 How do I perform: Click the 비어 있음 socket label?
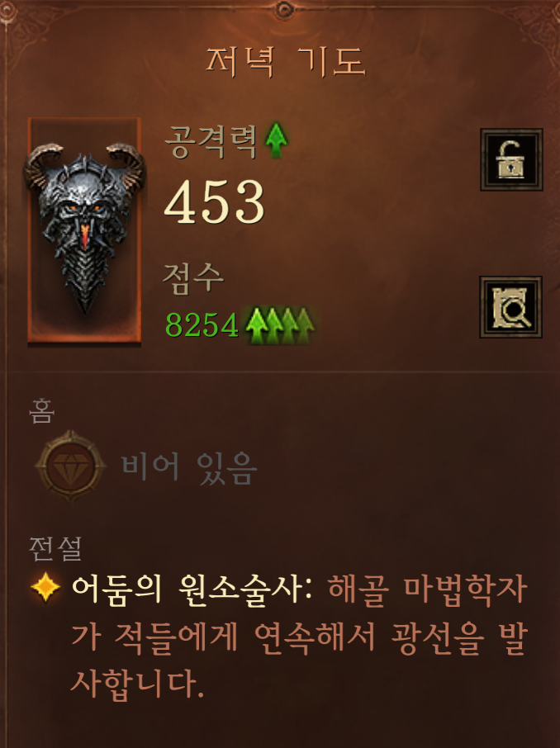(x=189, y=468)
